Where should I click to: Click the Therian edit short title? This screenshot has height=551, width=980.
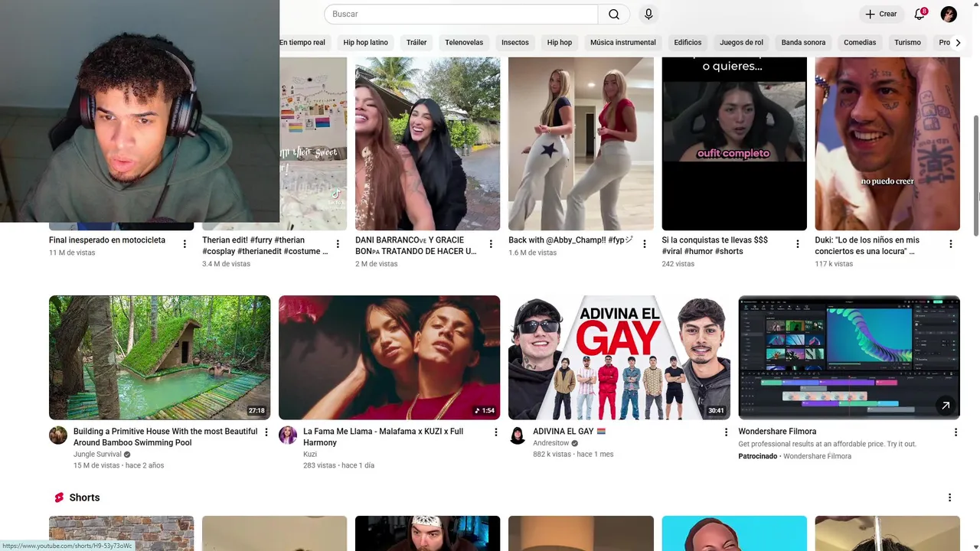click(x=264, y=246)
